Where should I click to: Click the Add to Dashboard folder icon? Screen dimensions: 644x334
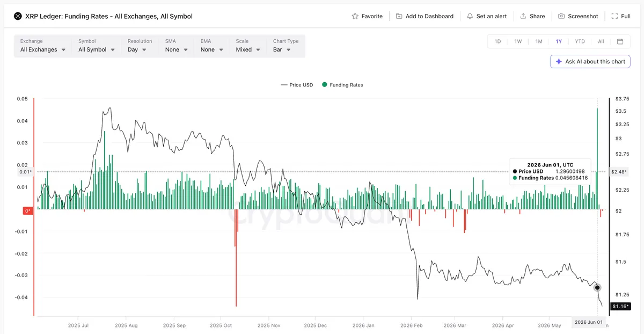click(399, 16)
